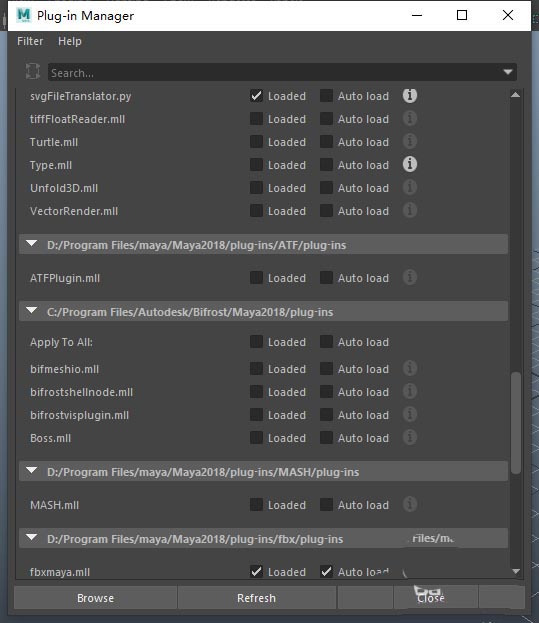Show info for bifmeshio.mll
Viewport: 539px width, 623px height.
[x=410, y=369]
